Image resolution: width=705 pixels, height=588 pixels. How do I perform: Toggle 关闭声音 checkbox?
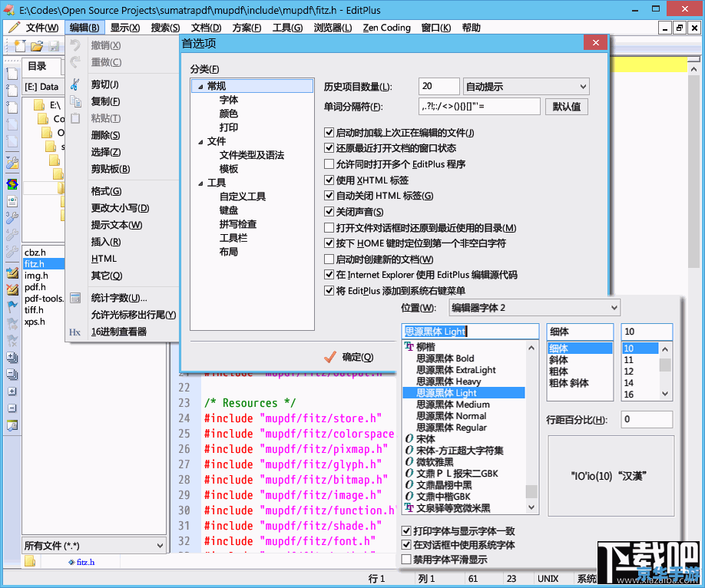click(329, 212)
